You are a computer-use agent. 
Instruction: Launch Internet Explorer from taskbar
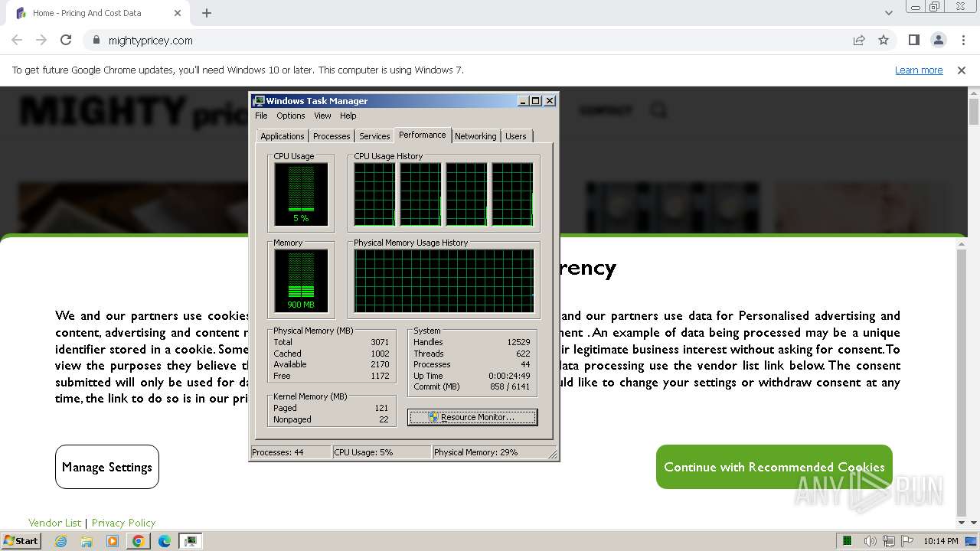pyautogui.click(x=60, y=541)
